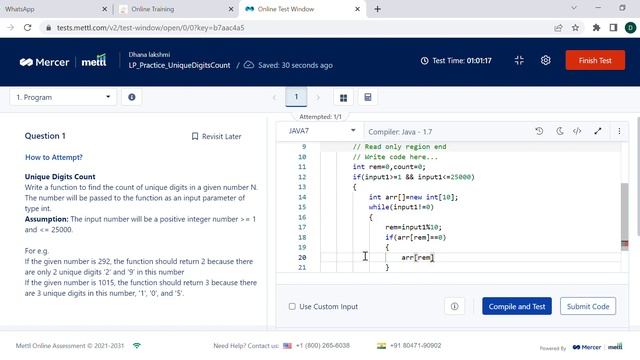
Task: Switch to the Online Training tab
Action: pyautogui.click(x=176, y=9)
